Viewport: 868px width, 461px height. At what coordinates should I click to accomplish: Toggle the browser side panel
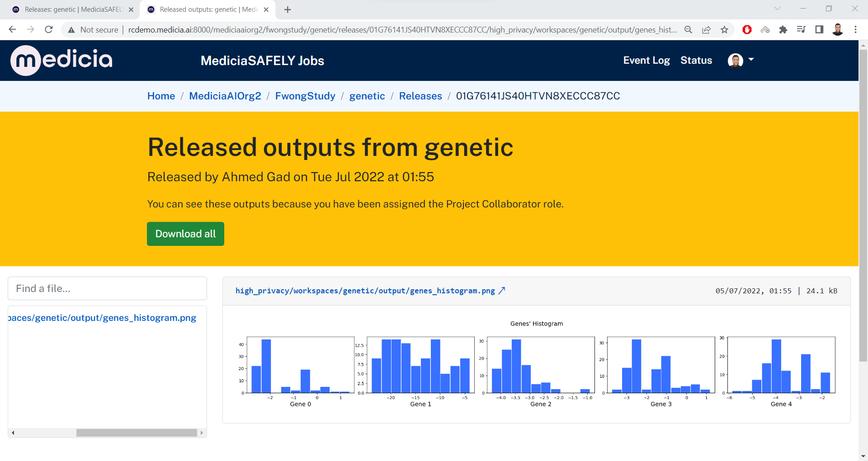click(x=819, y=29)
